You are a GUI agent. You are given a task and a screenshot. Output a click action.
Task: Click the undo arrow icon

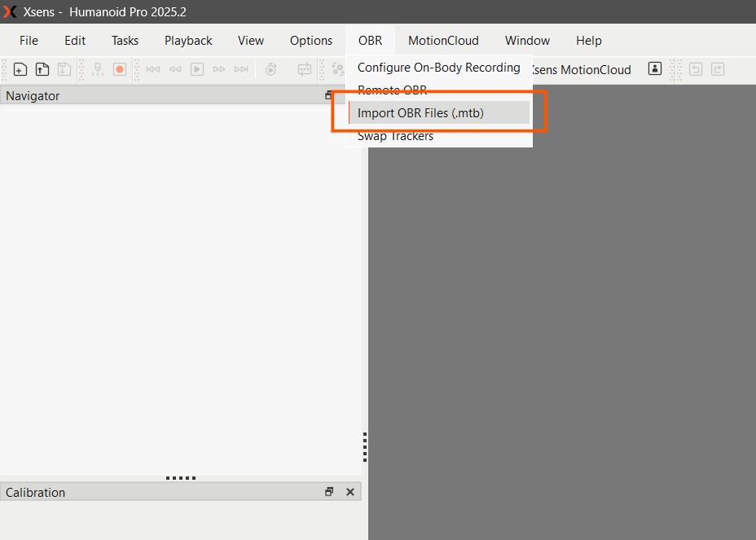tap(696, 69)
